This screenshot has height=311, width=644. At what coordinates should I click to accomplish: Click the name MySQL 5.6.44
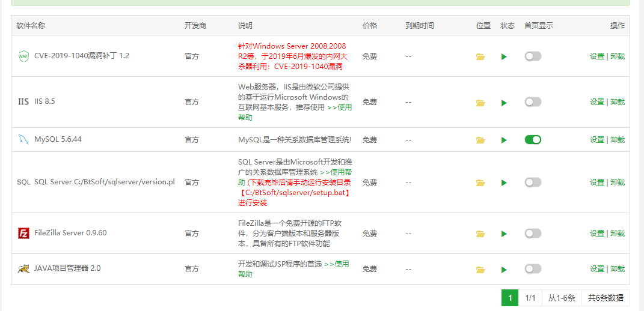(58, 139)
